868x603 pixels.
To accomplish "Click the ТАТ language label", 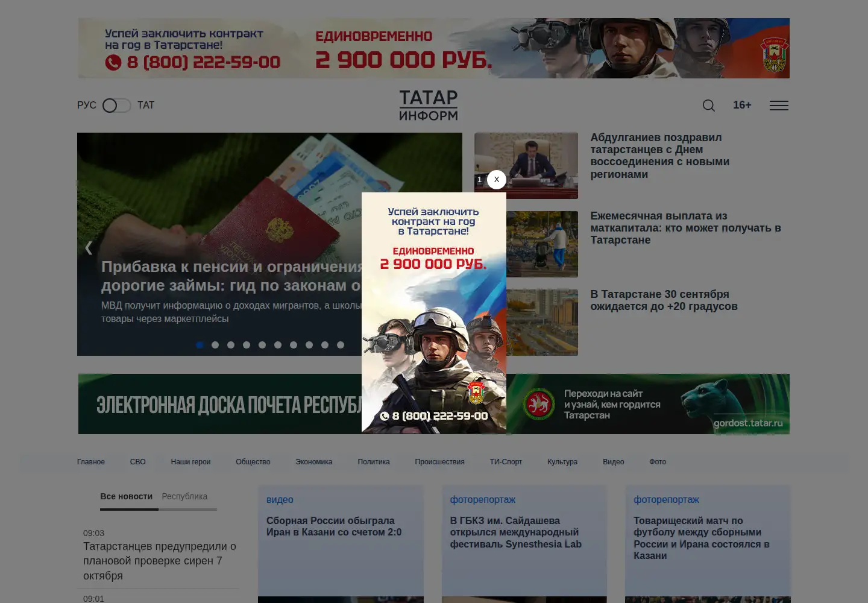I will point(146,106).
